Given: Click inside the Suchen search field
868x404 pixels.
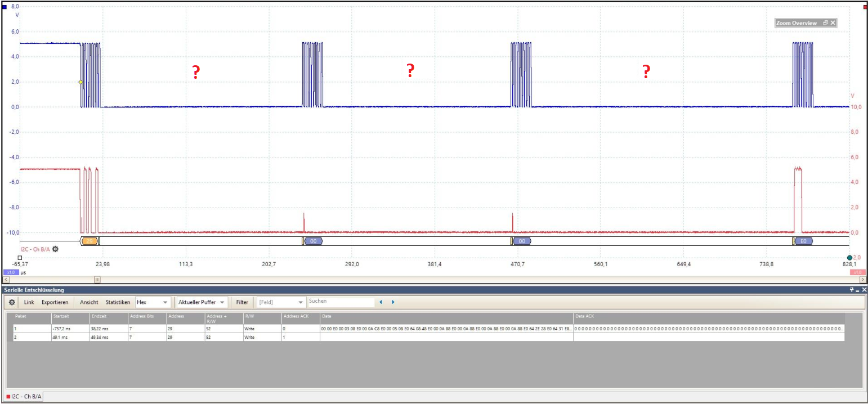Looking at the screenshot, I should pos(341,302).
